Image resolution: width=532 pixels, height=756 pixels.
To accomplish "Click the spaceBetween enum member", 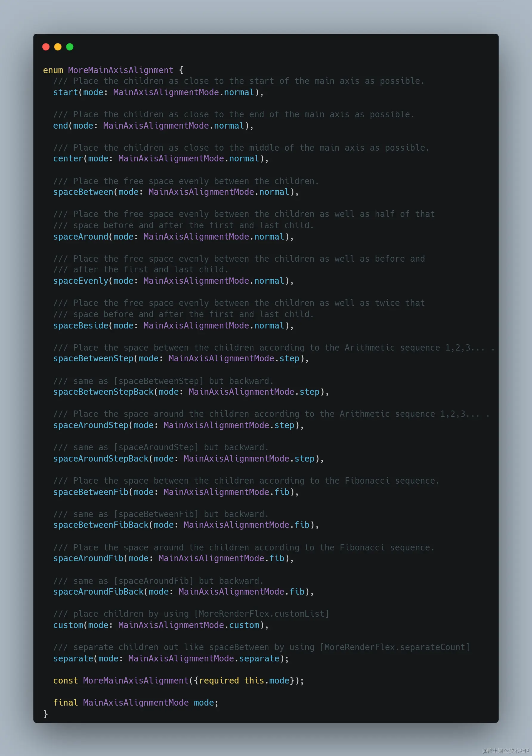I will coord(83,192).
